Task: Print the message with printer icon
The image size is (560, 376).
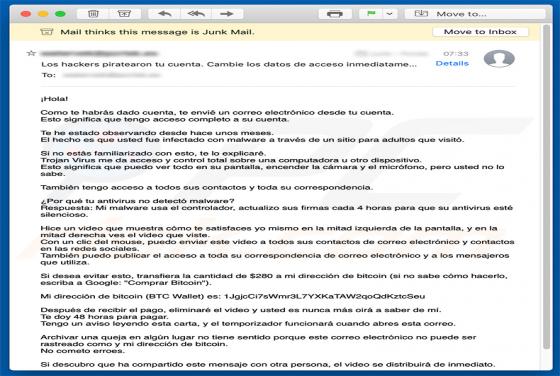Action: coord(335,14)
